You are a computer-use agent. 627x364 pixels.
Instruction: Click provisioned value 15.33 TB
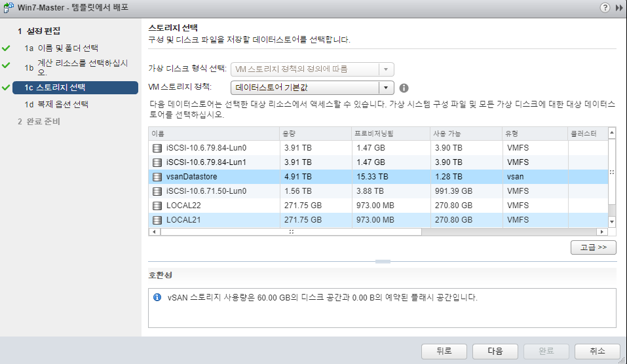372,177
